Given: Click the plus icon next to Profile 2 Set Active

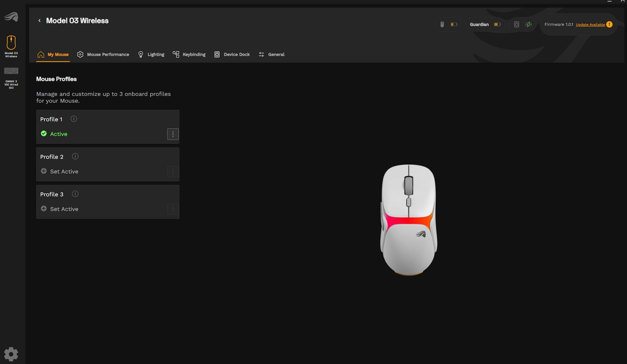Looking at the screenshot, I should 43,171.
